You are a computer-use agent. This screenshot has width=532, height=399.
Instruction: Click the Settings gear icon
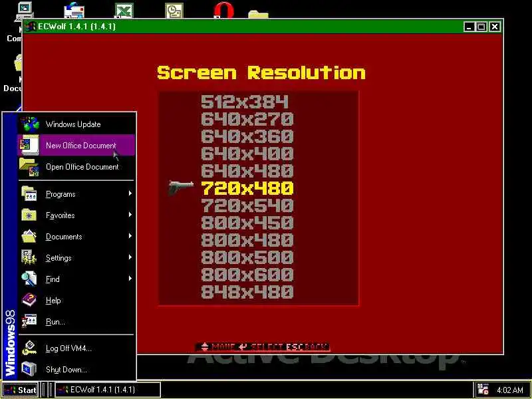click(x=29, y=257)
